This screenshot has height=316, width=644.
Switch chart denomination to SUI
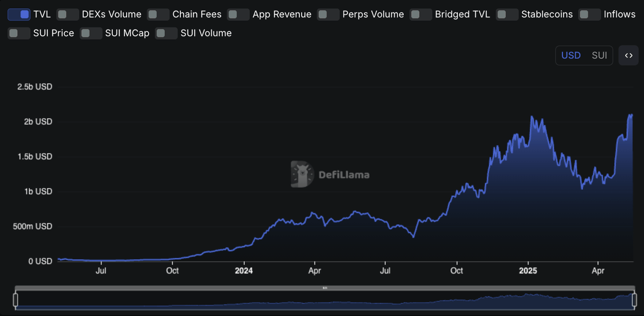(599, 55)
